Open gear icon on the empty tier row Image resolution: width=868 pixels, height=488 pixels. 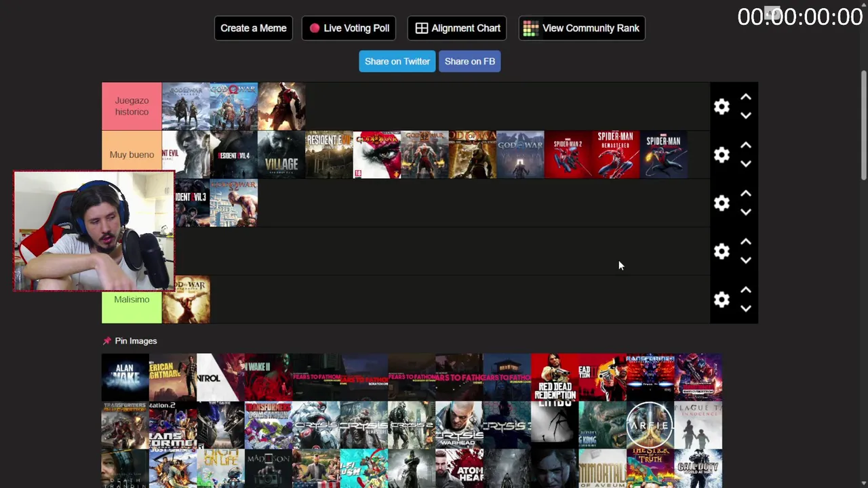tap(722, 251)
